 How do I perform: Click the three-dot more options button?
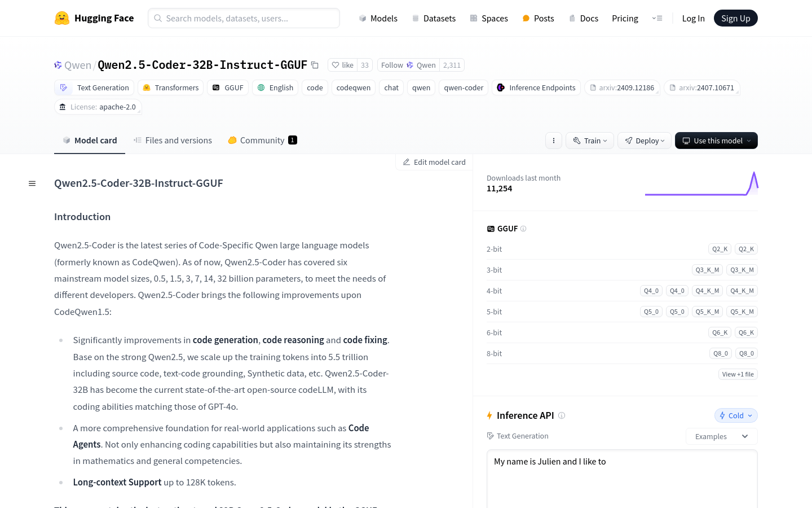[x=554, y=141]
